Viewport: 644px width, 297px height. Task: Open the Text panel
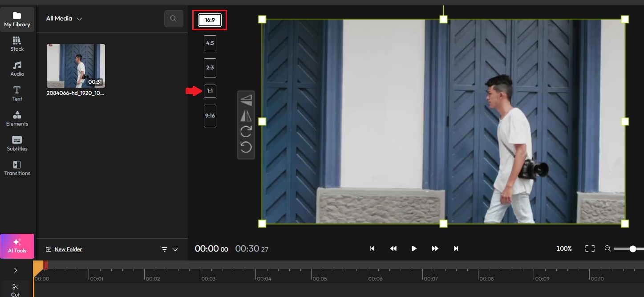(17, 94)
